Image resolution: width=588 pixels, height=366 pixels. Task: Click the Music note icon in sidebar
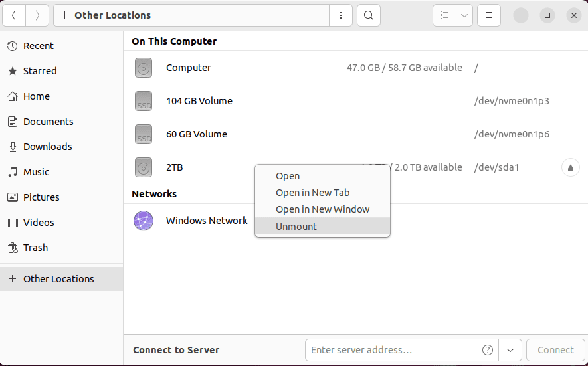coord(13,172)
